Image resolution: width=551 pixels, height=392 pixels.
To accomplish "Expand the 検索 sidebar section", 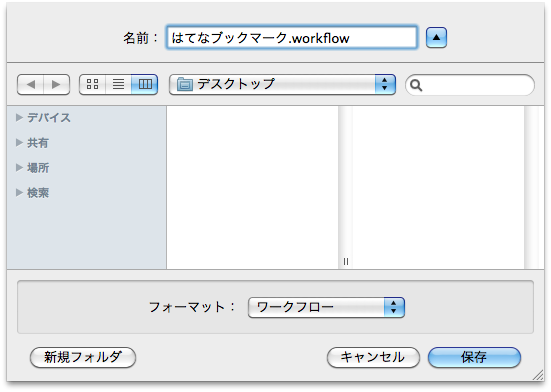I will click(x=19, y=192).
